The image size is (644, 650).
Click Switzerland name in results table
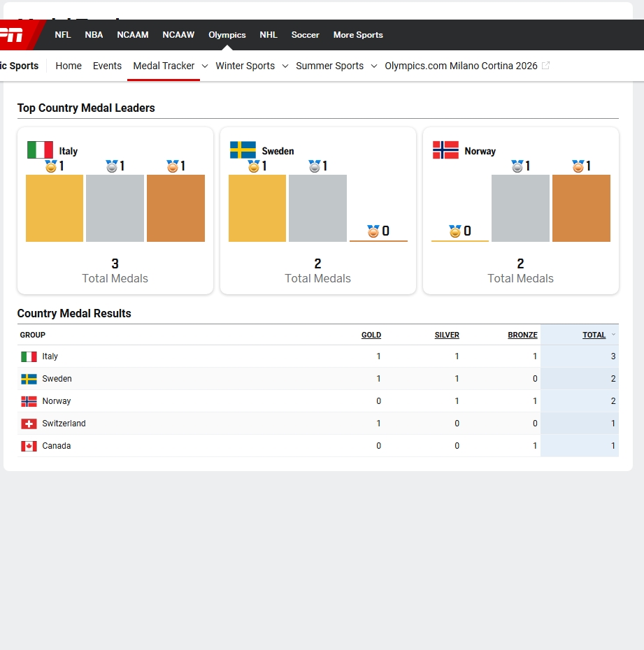64,424
